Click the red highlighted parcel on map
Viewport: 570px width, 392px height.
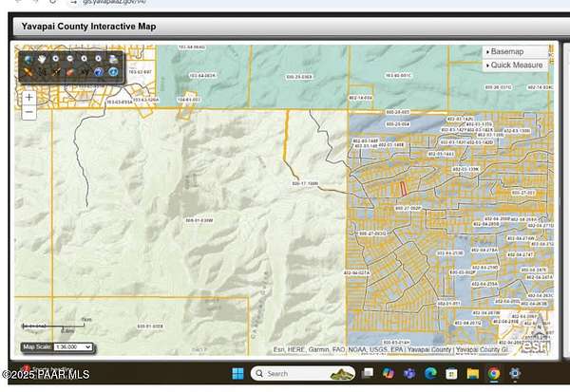coord(403,188)
